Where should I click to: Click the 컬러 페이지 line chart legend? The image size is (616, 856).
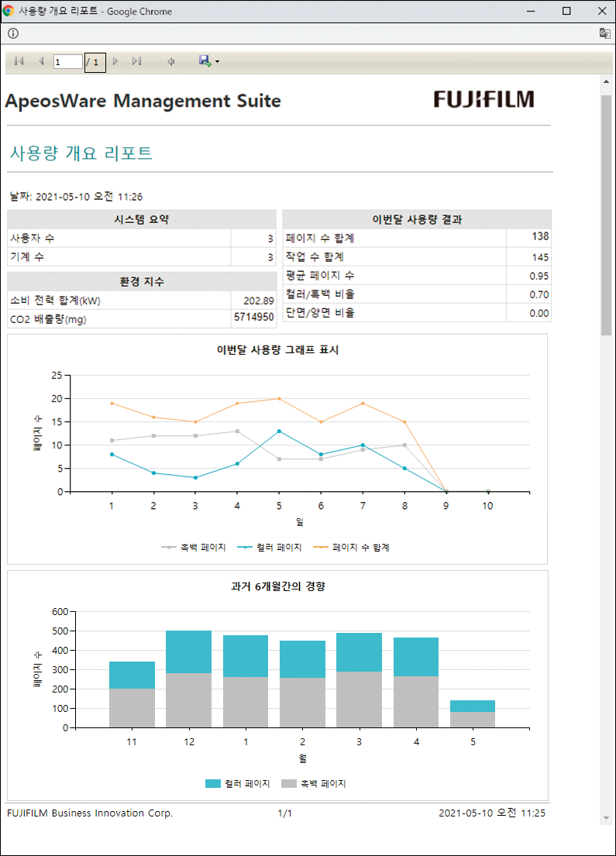point(269,547)
